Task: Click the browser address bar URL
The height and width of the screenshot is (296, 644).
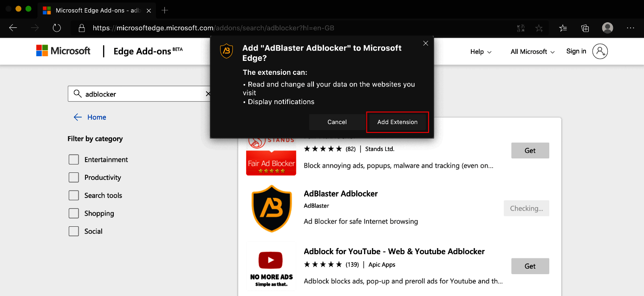Action: (x=214, y=28)
